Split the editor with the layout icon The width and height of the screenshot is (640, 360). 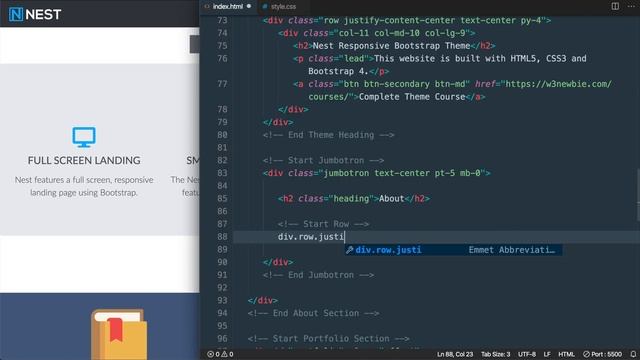(x=615, y=6)
